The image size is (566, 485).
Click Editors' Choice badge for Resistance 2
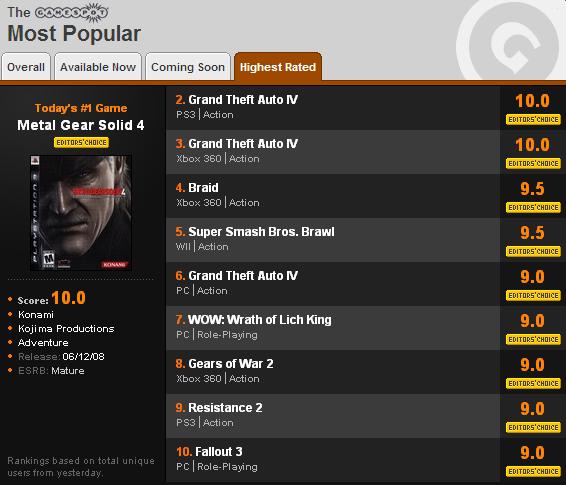tap(533, 427)
